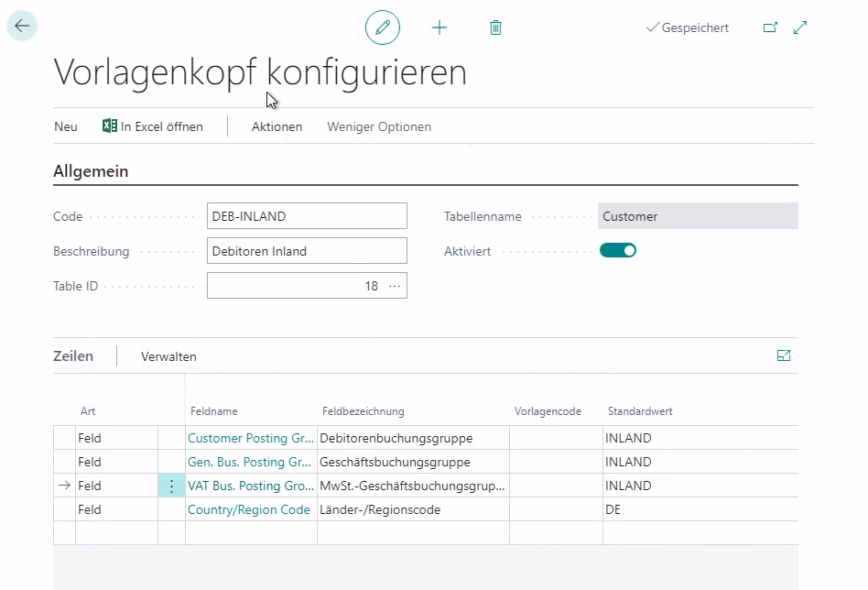The image size is (868, 590).
Task: Click the Feldname column header
Action: click(213, 411)
